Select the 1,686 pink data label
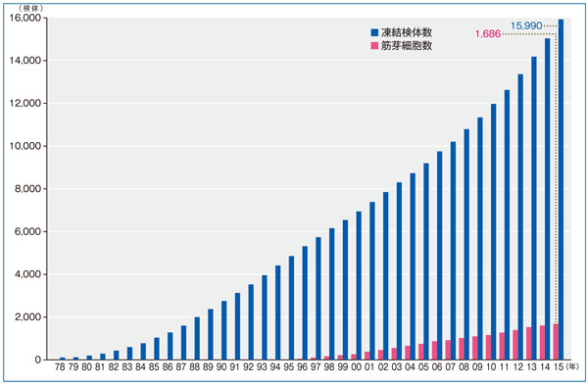Screen dimensions: 588x385 pos(487,34)
